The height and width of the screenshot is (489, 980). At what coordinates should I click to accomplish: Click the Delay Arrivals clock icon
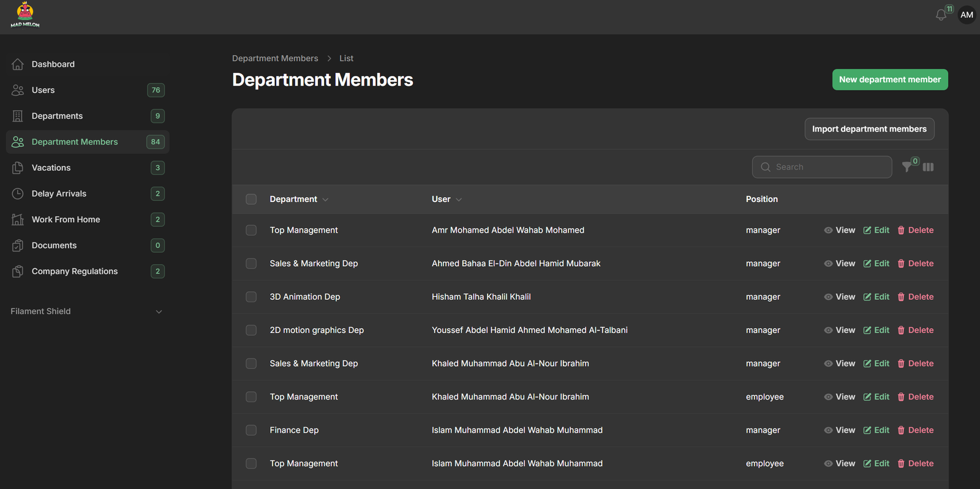(x=18, y=193)
